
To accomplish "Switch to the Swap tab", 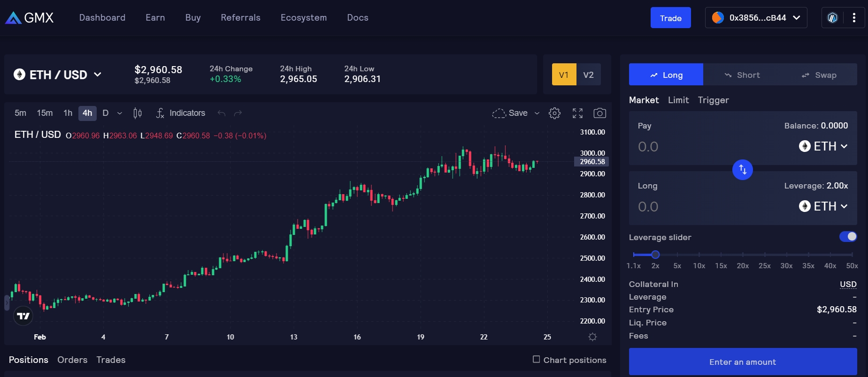I will [819, 75].
